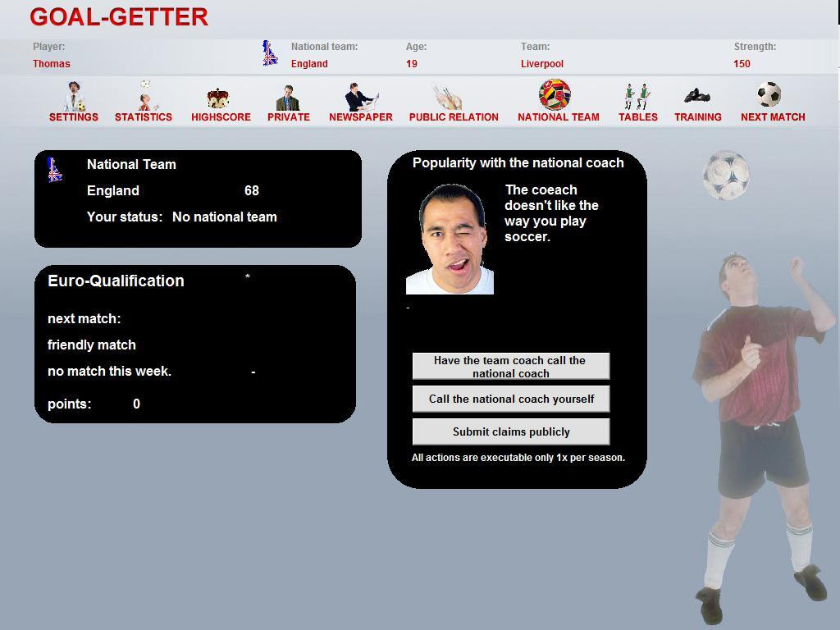
Task: Click the Public Relation hands icon
Action: click(x=447, y=98)
